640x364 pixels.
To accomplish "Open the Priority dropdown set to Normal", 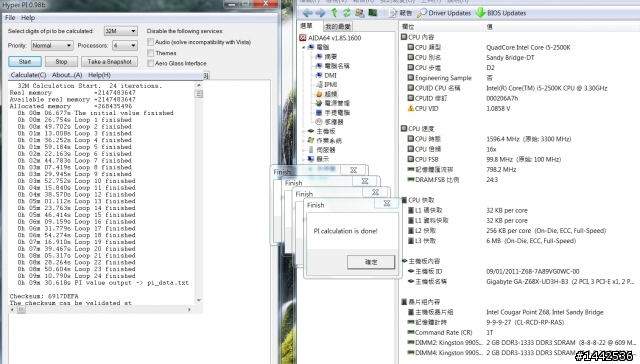I will click(x=52, y=45).
